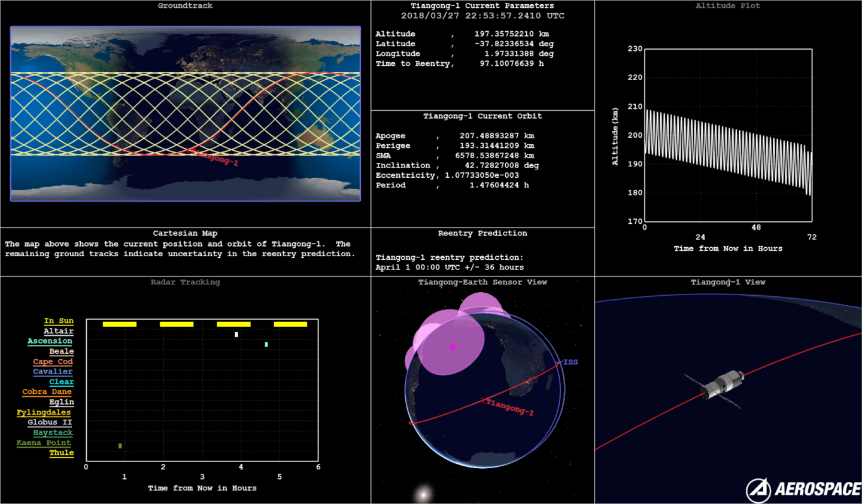This screenshot has width=862, height=504.
Task: Click the Altitude (km) axis label
Action: click(x=615, y=136)
